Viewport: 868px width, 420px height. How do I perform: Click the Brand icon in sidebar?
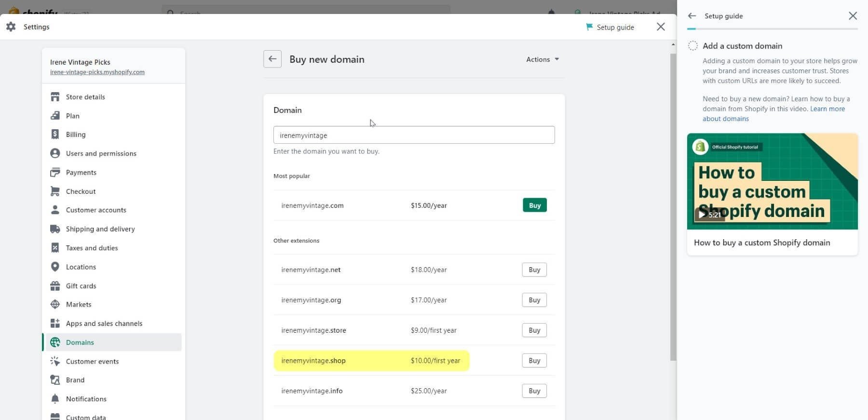[x=55, y=380]
